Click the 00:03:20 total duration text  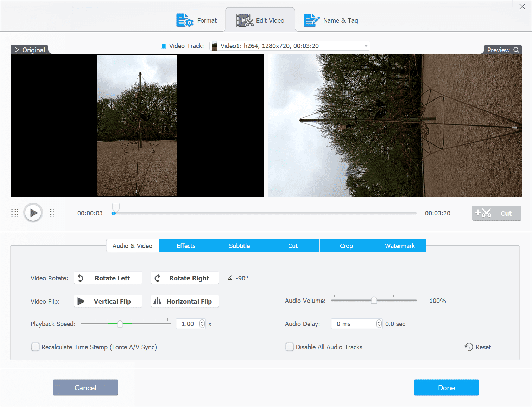coord(438,213)
